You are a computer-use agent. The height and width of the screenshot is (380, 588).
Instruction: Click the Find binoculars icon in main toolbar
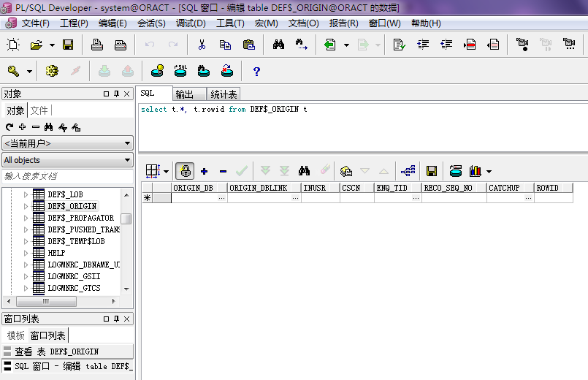tap(278, 45)
